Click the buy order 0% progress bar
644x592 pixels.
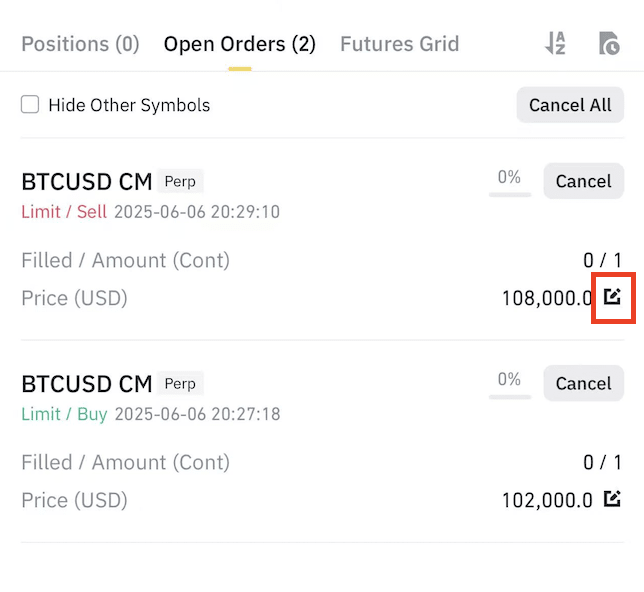[x=509, y=384]
